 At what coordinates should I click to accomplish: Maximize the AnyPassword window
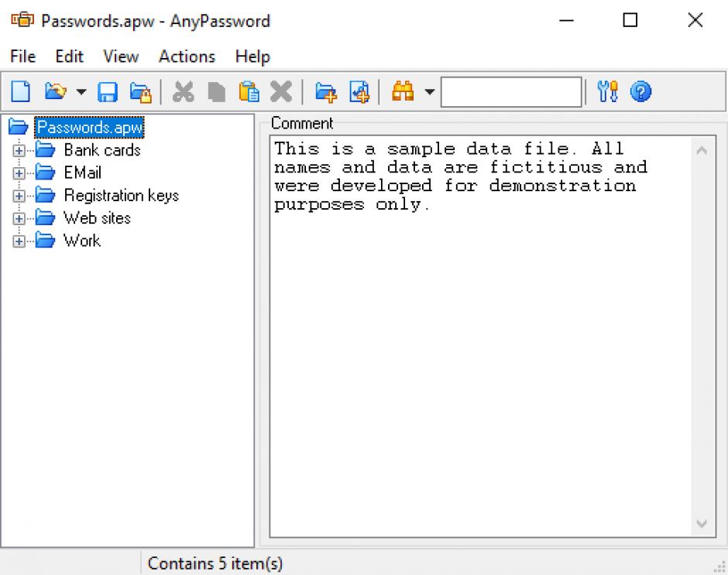630,20
